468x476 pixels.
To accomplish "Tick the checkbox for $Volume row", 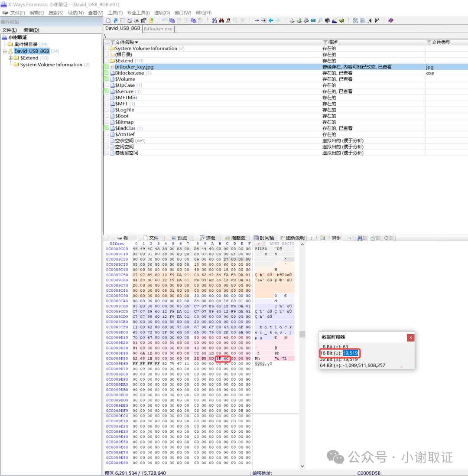I will pos(107,79).
